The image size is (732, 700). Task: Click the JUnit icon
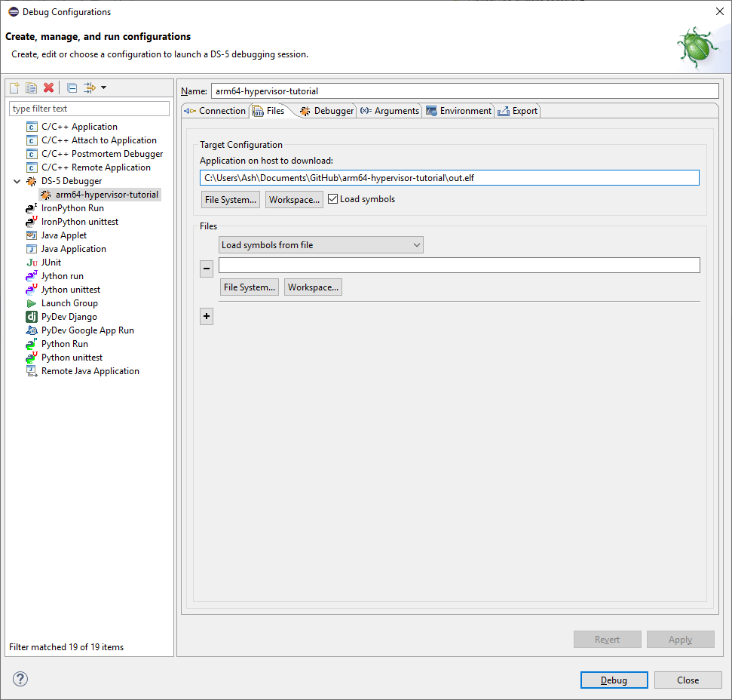32,262
